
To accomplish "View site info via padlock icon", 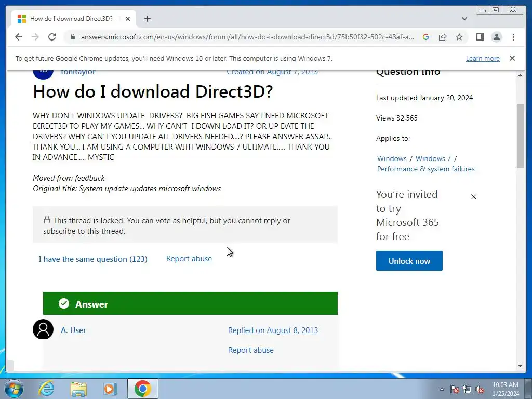I will click(73, 37).
